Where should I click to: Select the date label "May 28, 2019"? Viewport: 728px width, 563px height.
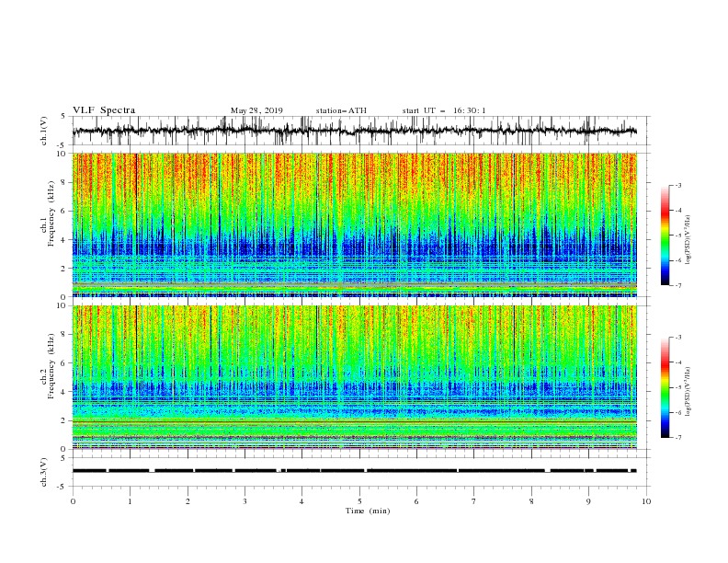click(x=256, y=110)
